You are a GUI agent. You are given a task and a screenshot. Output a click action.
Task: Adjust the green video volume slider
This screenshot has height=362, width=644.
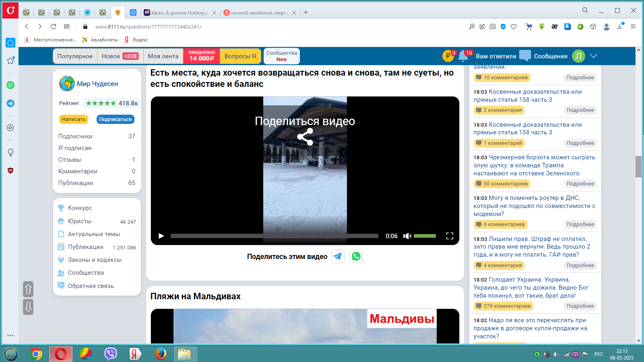(x=425, y=236)
